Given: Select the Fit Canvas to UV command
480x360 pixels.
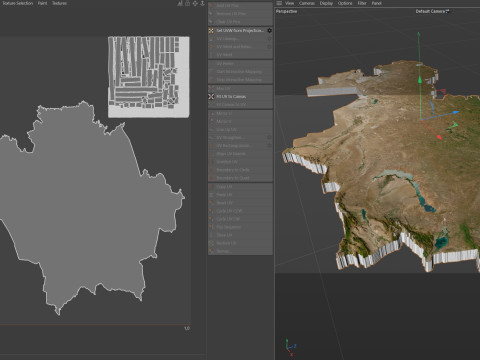Looking at the screenshot, I should [x=240, y=105].
